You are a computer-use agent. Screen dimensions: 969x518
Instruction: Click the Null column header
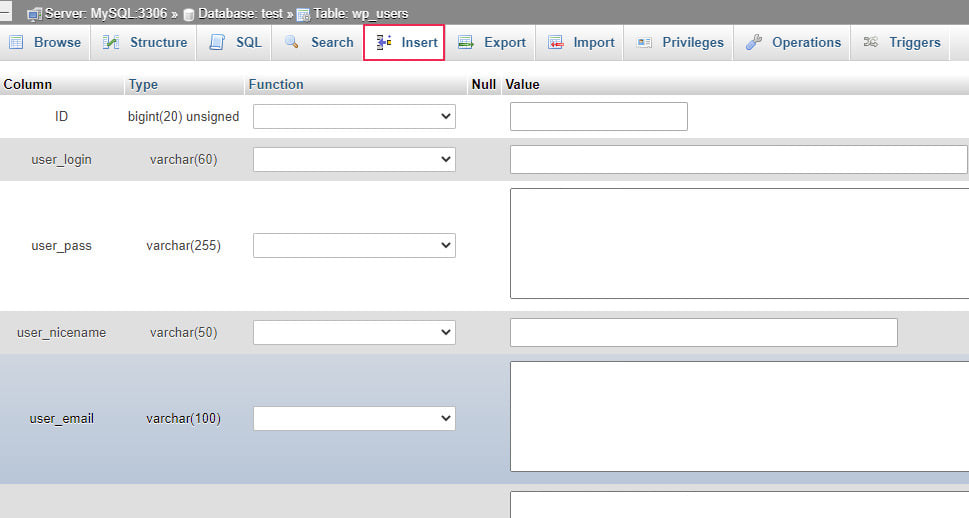pos(484,85)
